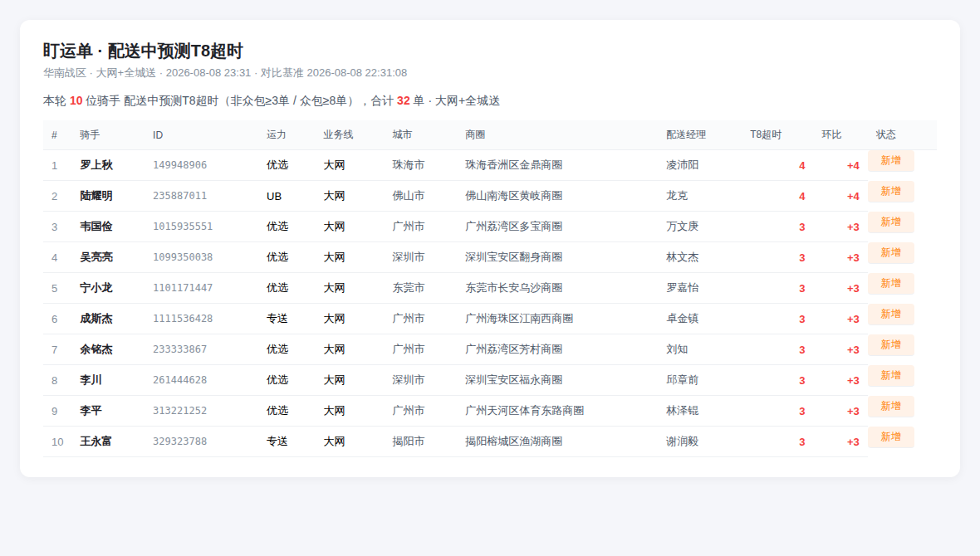Screen dimensions: 980x556
Task: Click the ID column header
Action: [x=158, y=135]
